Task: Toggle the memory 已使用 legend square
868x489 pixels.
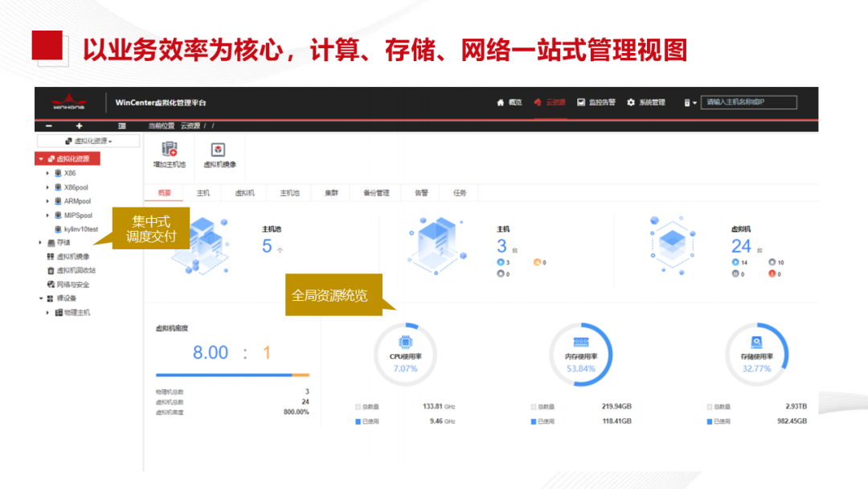Action: click(533, 422)
